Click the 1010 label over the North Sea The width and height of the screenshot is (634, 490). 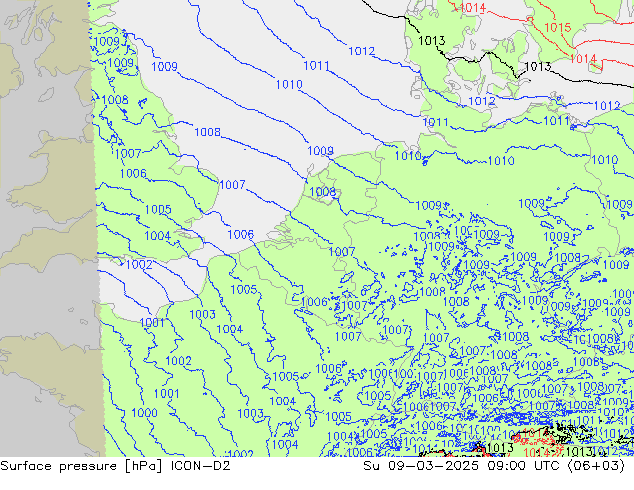click(289, 84)
